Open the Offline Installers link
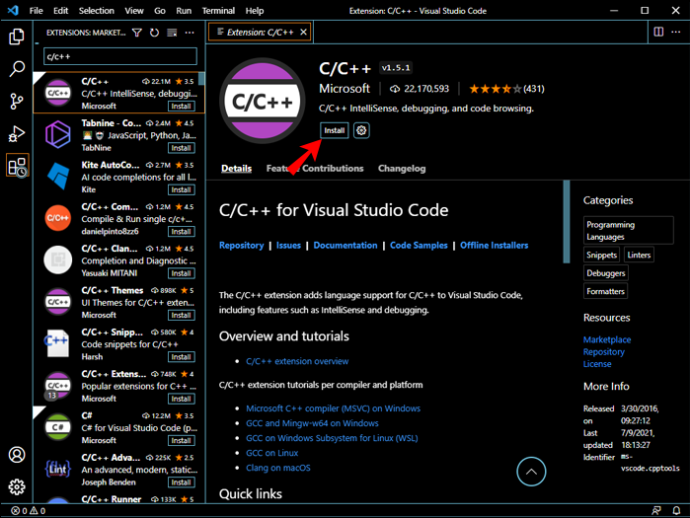Viewport: 690px width, 518px height. click(x=494, y=245)
